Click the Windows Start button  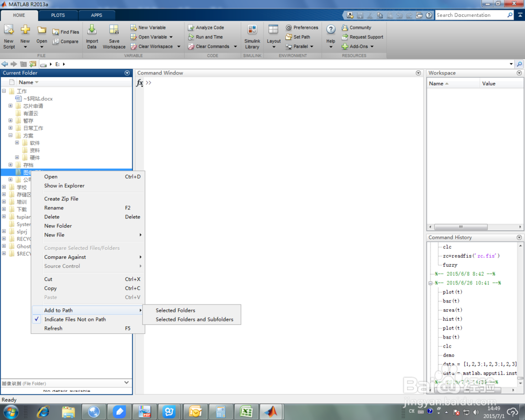click(x=10, y=412)
